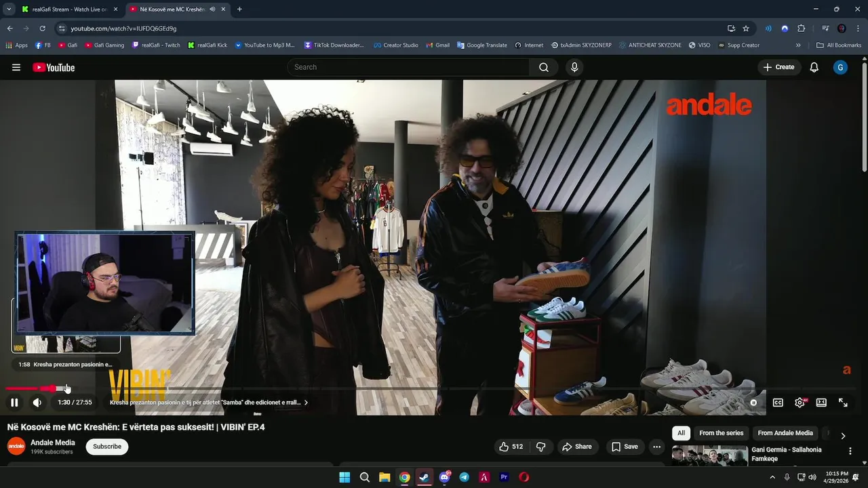Open Google Translate bookmark
The height and width of the screenshot is (488, 868).
point(481,45)
